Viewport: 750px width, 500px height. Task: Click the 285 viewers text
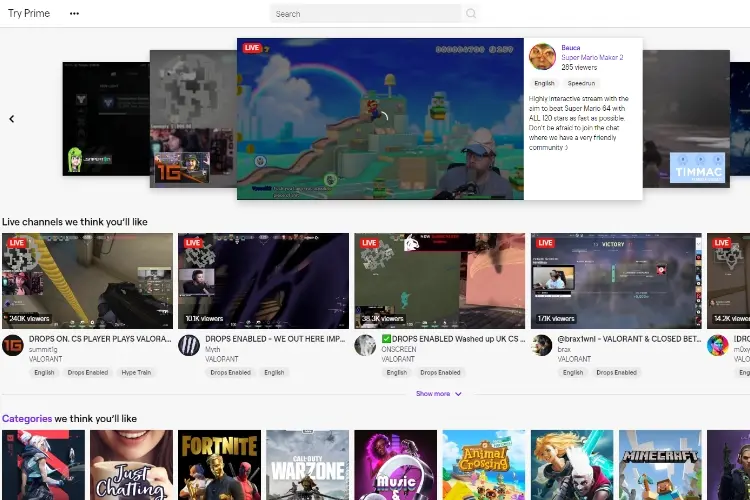point(579,67)
